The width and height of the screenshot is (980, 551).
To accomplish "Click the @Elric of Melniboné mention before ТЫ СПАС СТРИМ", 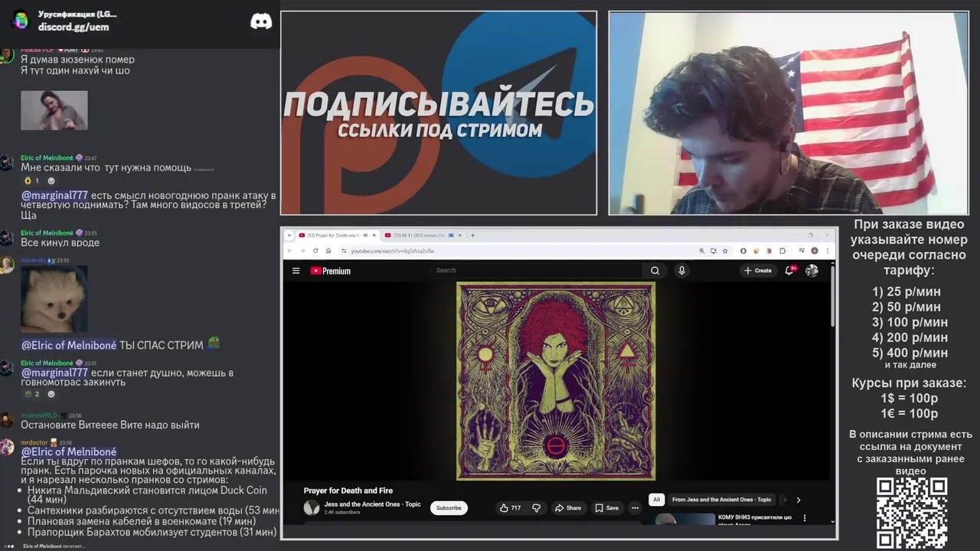I will click(x=69, y=345).
